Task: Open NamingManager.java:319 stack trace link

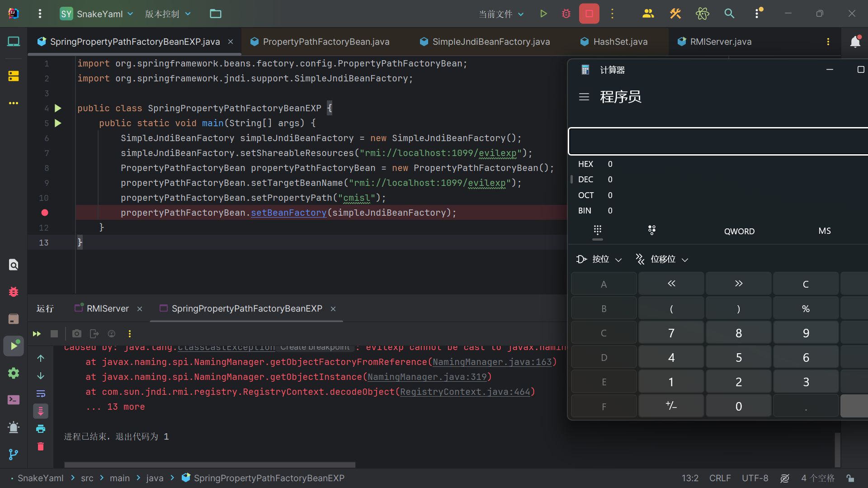Action: tap(427, 377)
